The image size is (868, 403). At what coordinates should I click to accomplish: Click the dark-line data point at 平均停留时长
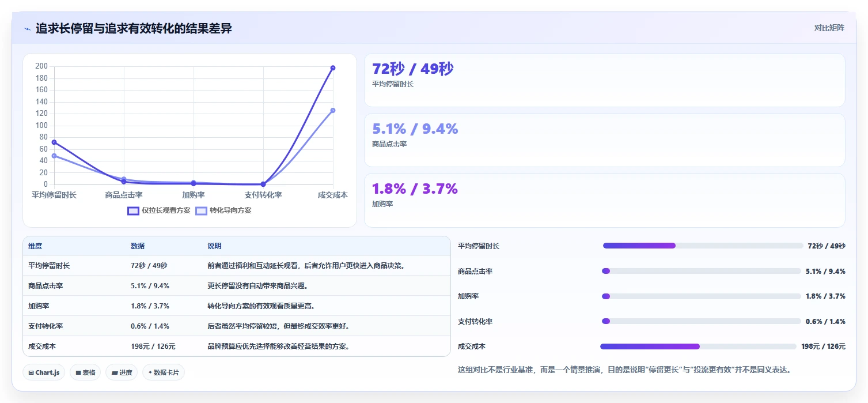[x=54, y=142]
